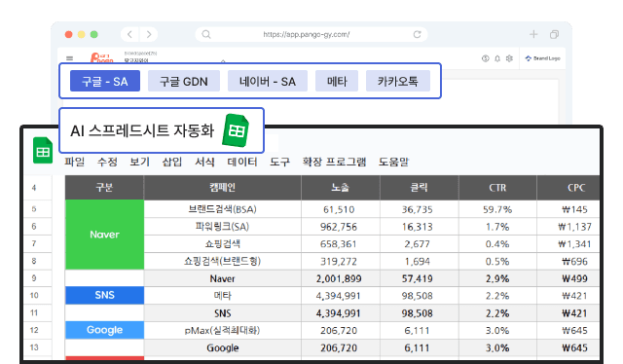
Task: Click the 2,001,899 total impressions cell
Action: pyautogui.click(x=341, y=278)
